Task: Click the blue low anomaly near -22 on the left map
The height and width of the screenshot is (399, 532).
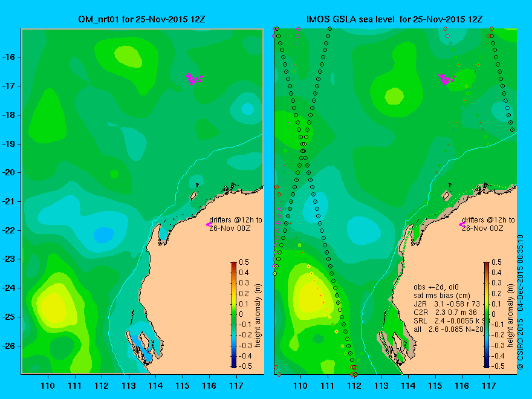Action: pos(103,235)
